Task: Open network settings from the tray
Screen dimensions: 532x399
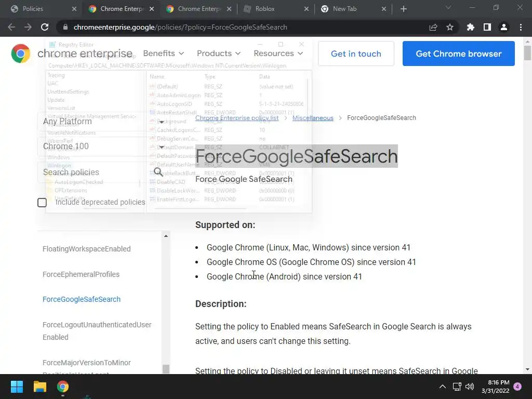Action: 457,387
